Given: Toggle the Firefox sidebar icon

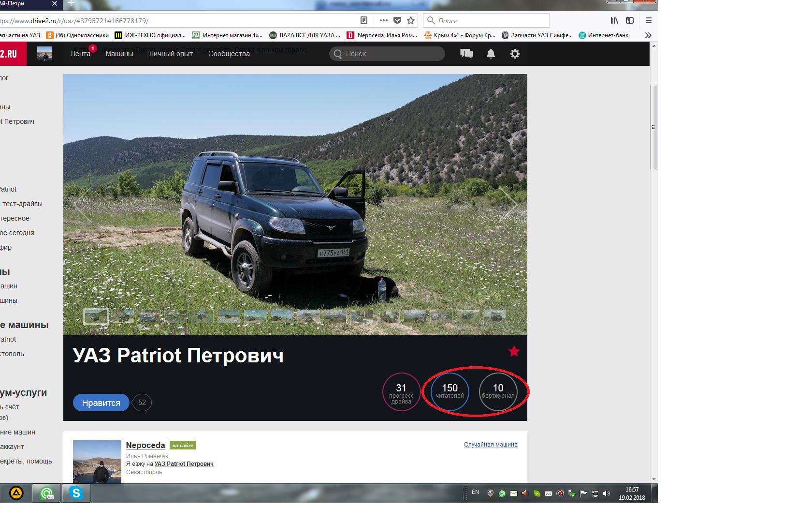Looking at the screenshot, I should coord(630,20).
